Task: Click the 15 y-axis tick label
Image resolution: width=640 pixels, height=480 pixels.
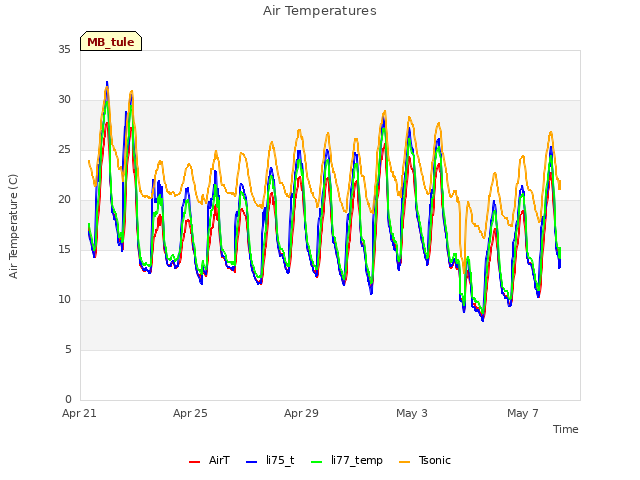Action: click(x=64, y=250)
